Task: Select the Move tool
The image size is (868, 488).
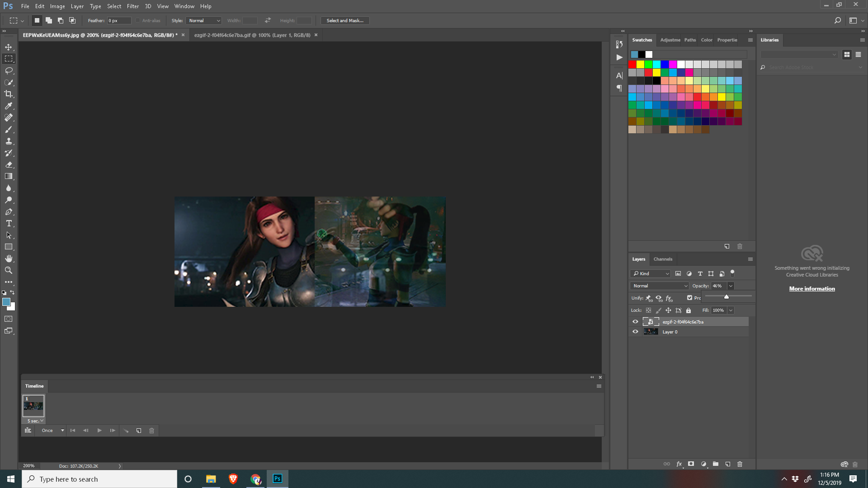Action: [x=9, y=47]
